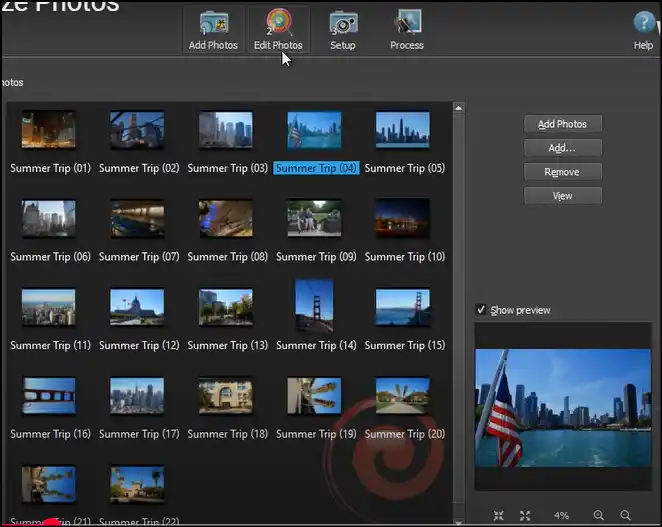Click the scroll-up arrow of photo list
Screen dimensions: 662x527
tap(459, 108)
